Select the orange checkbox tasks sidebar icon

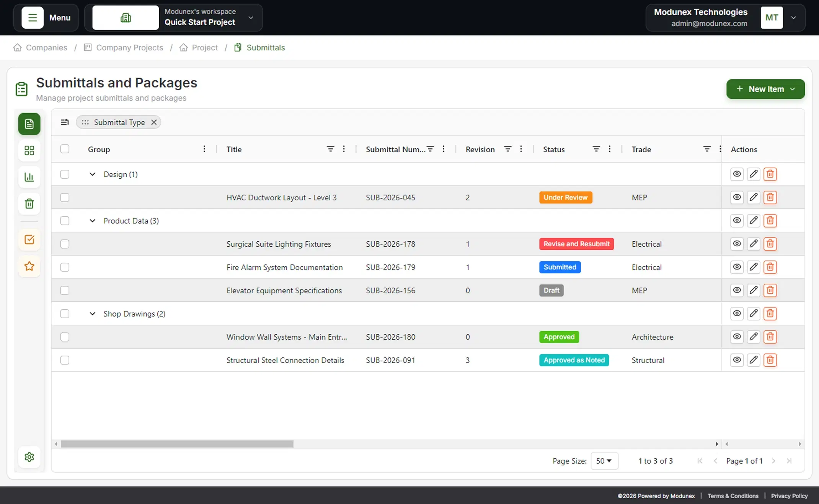tap(29, 239)
